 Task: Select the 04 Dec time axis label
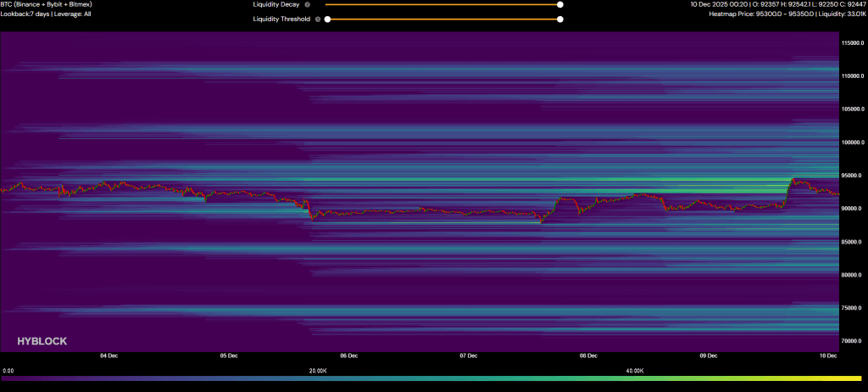108,356
